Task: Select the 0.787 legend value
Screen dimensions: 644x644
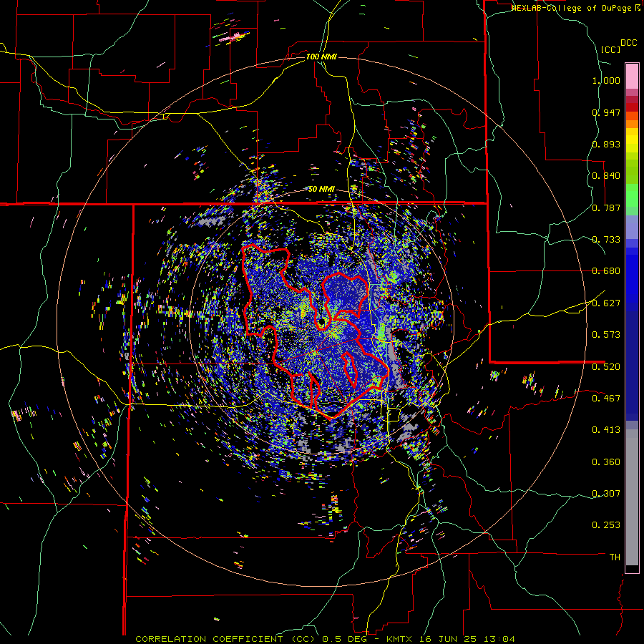Action: [x=606, y=208]
